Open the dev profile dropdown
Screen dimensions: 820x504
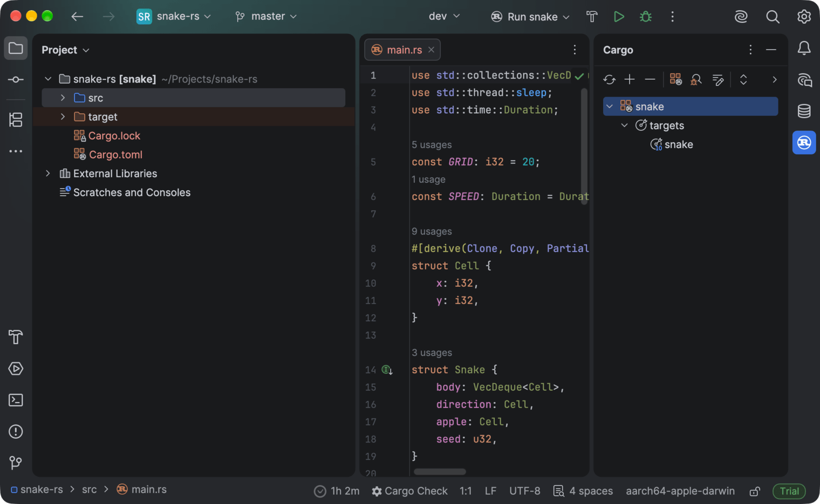click(445, 16)
